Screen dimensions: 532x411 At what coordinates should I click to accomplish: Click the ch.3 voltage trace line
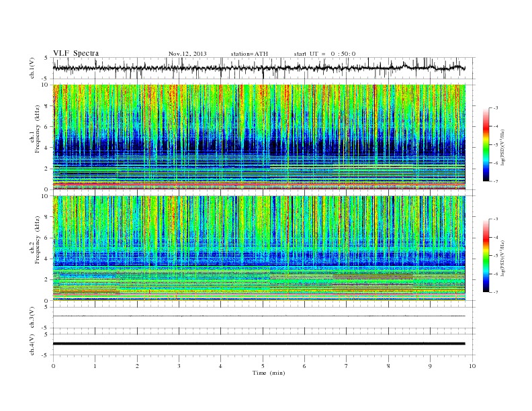pyautogui.click(x=259, y=316)
